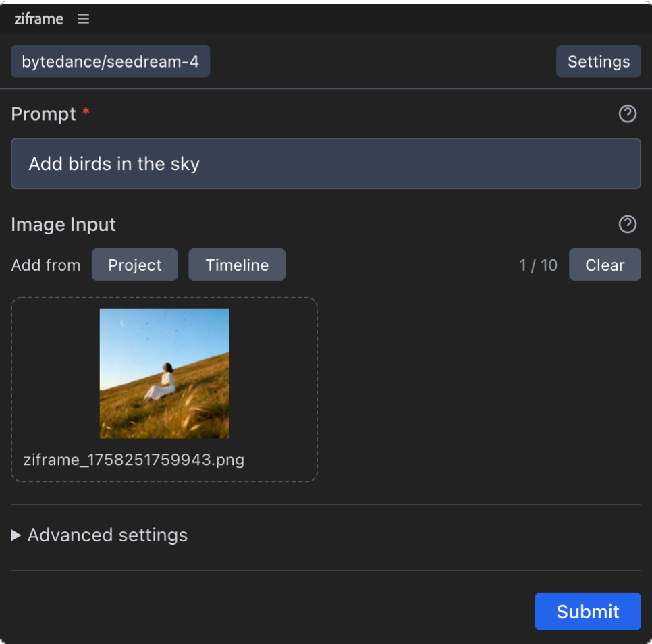Click the ziframe panel title
Viewport: 652px width, 644px height.
pos(38,19)
